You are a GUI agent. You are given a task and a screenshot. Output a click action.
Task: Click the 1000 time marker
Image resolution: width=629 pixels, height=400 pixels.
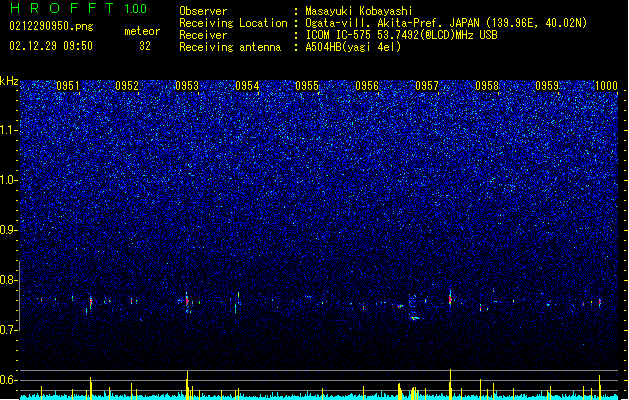pyautogui.click(x=606, y=85)
